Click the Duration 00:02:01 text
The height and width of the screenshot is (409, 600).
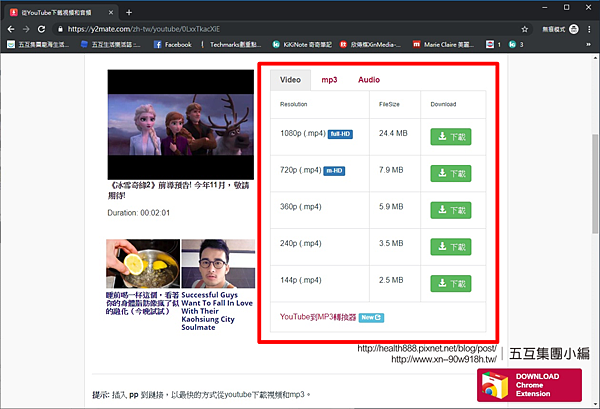point(139,213)
